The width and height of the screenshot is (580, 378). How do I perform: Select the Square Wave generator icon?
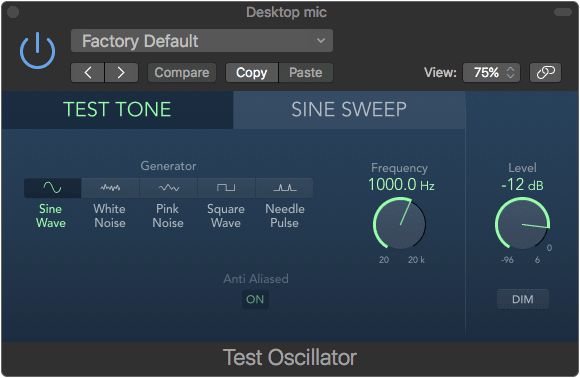coord(226,188)
